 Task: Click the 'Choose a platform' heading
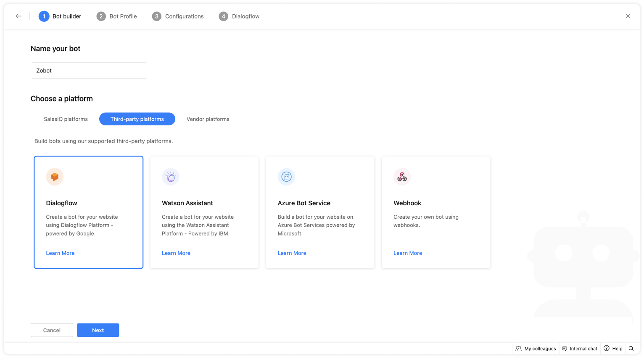(x=62, y=98)
